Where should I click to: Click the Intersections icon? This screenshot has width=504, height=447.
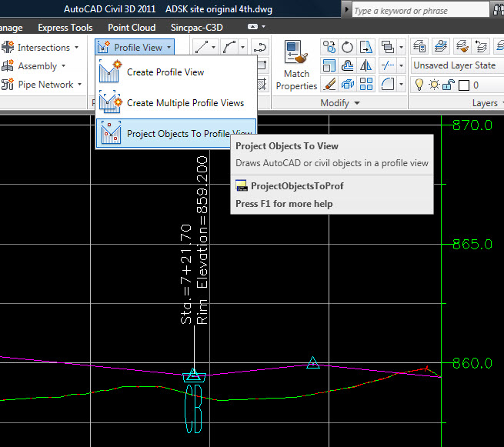pos(8,47)
